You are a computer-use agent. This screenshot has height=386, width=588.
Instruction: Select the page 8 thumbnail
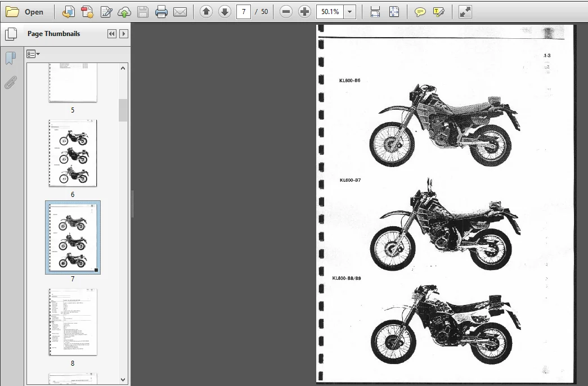pyautogui.click(x=73, y=322)
